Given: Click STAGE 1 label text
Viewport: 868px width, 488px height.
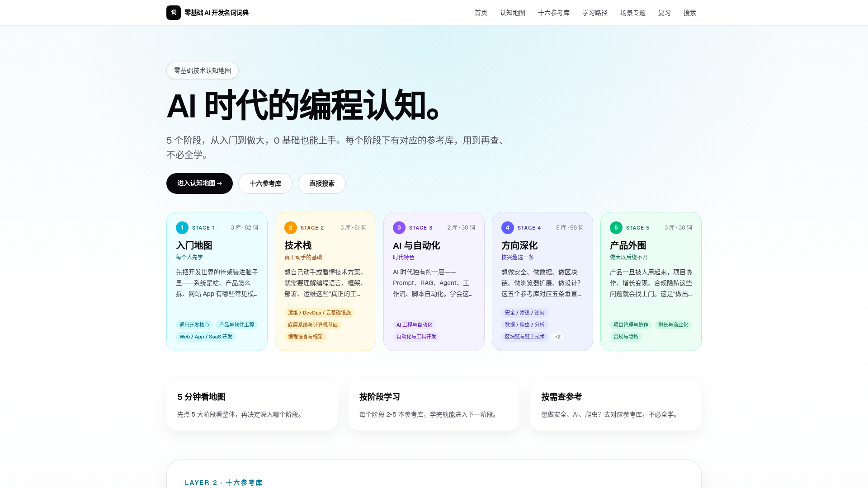Looking at the screenshot, I should tap(203, 228).
